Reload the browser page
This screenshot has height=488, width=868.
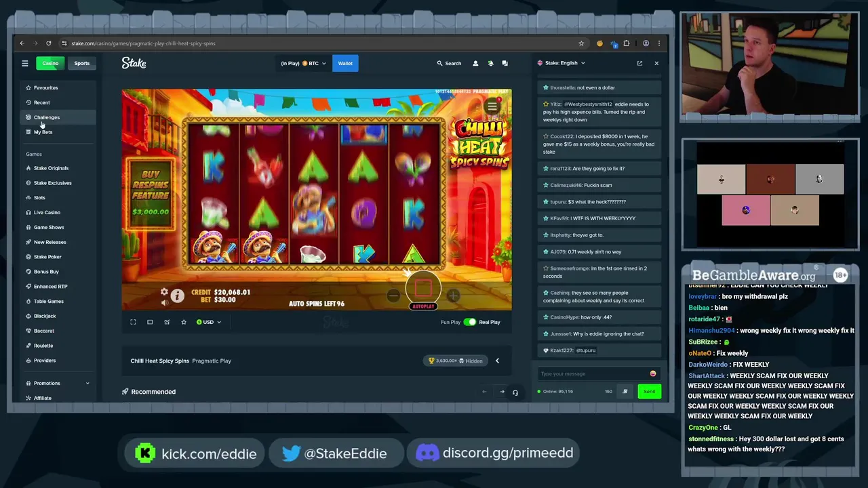48,43
